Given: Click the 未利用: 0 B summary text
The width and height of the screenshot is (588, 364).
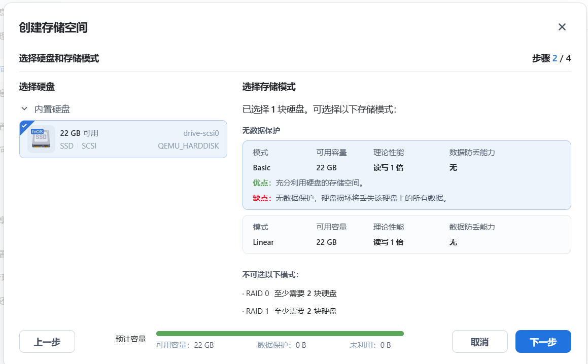Looking at the screenshot, I should (x=370, y=345).
